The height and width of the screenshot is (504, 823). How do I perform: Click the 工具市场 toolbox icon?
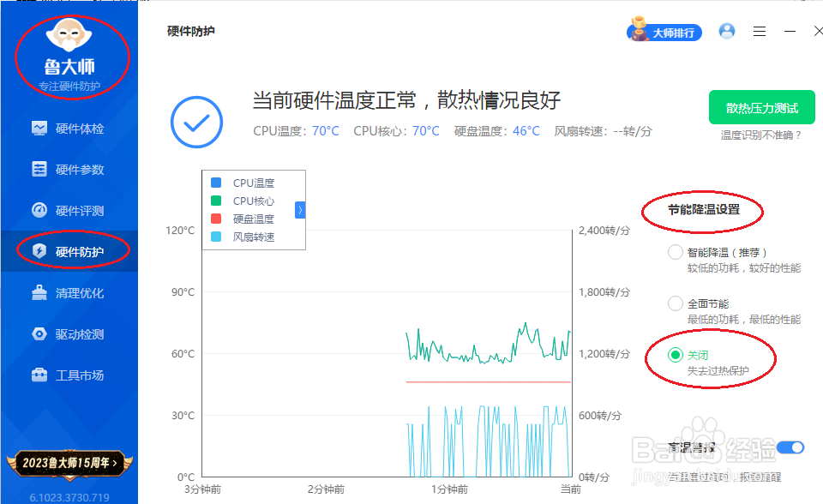click(39, 375)
